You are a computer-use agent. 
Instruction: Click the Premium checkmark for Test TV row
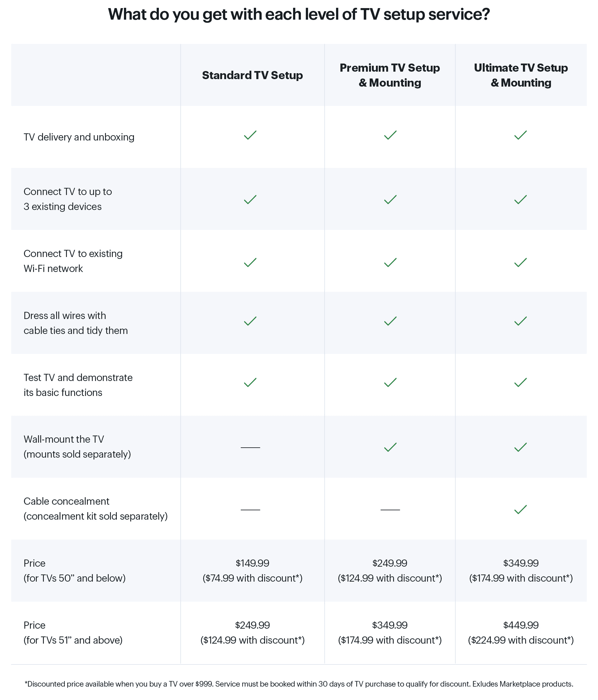pyautogui.click(x=390, y=383)
